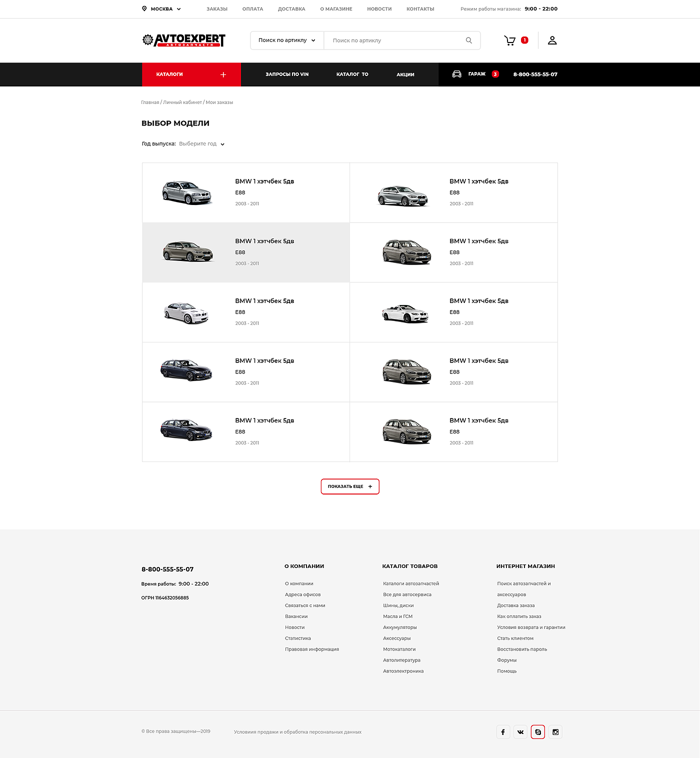The image size is (700, 758).
Task: Open footer link 'Помощь'
Action: pos(507,671)
